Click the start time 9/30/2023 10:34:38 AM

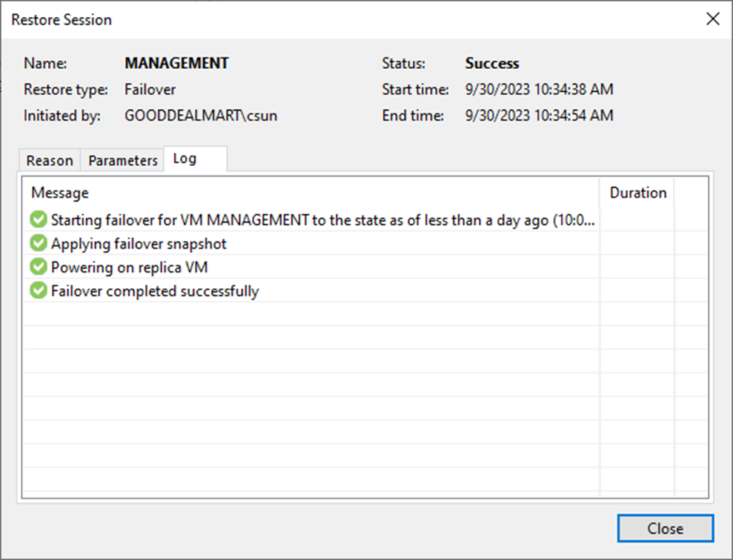(x=539, y=89)
